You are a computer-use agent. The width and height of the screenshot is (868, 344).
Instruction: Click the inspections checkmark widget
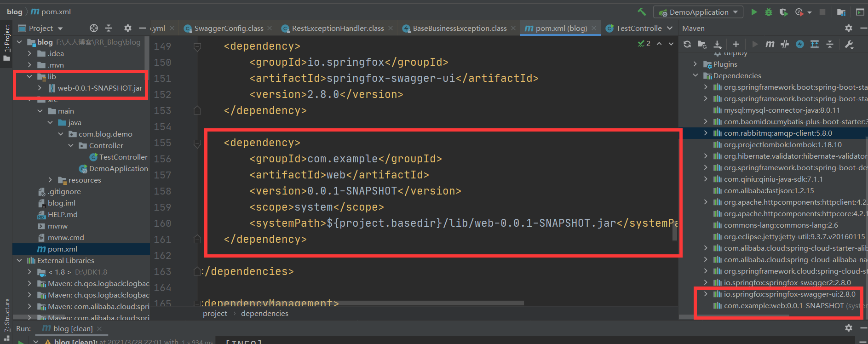tap(644, 44)
